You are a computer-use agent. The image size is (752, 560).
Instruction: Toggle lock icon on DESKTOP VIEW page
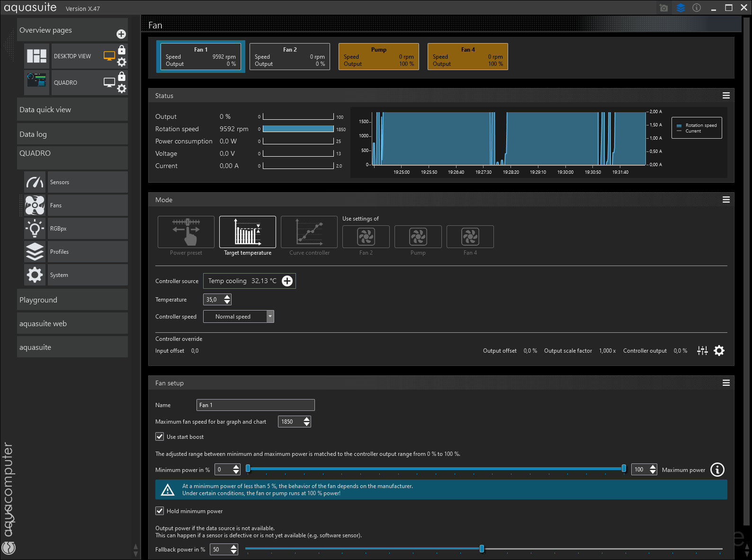click(122, 50)
